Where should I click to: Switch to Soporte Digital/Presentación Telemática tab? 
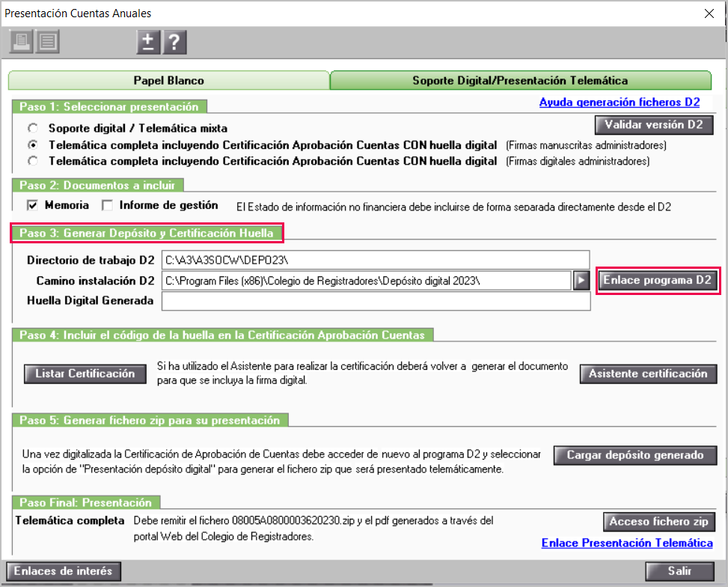520,80
